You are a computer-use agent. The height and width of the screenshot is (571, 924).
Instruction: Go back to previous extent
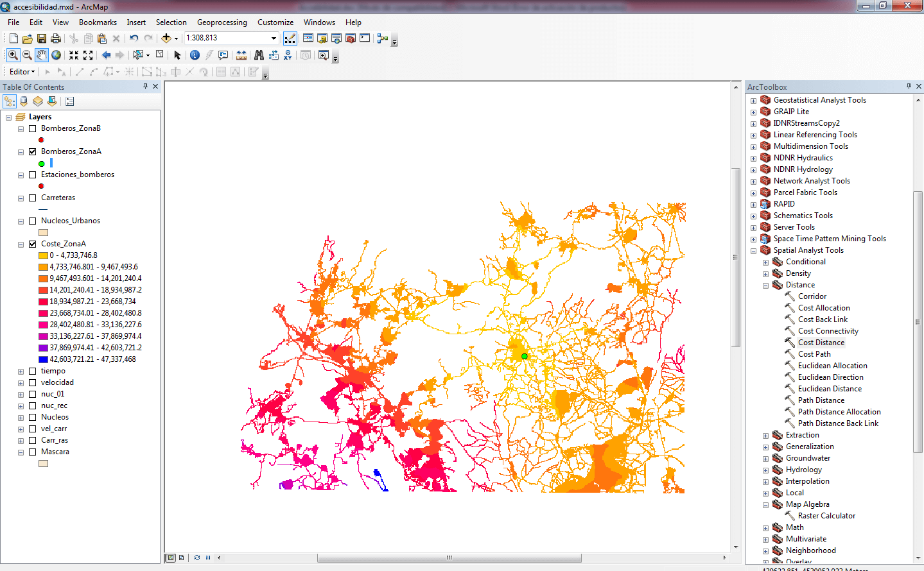(x=106, y=55)
